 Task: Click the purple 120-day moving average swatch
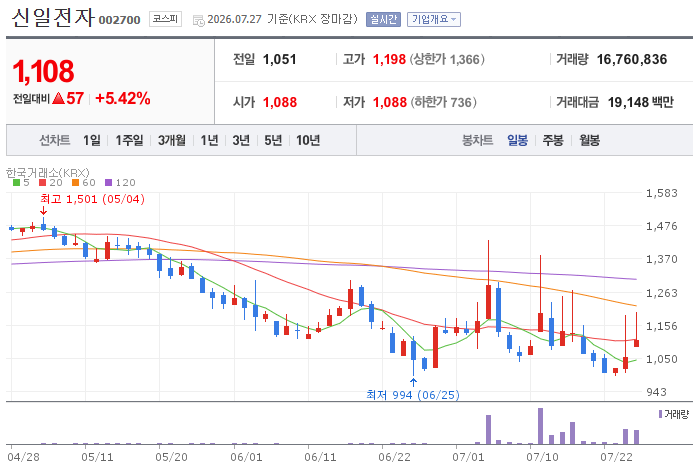pyautogui.click(x=108, y=183)
